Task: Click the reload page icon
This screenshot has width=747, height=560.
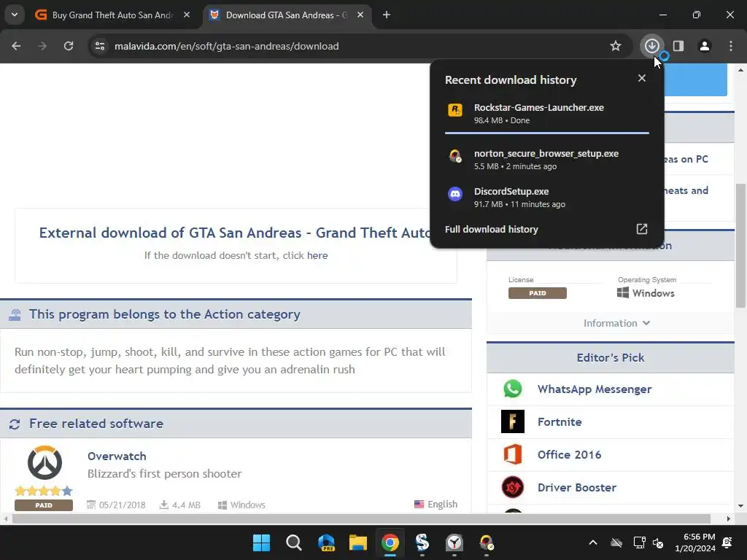Action: tap(69, 46)
